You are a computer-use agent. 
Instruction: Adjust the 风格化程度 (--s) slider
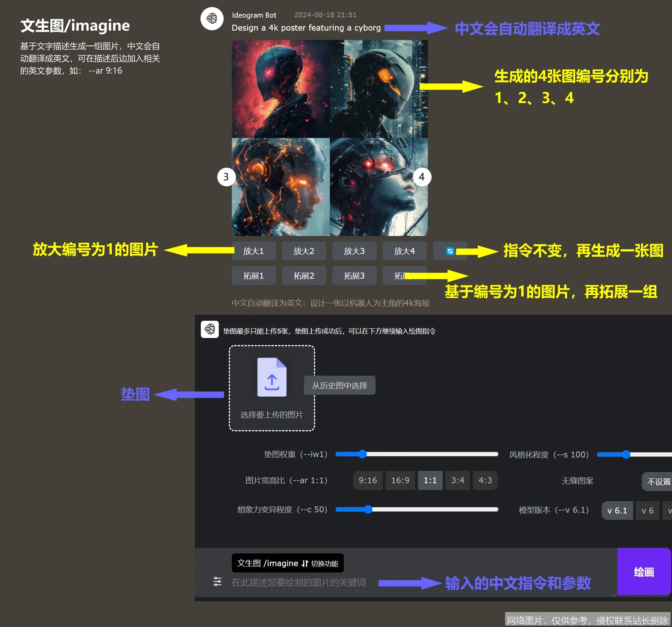pos(634,454)
